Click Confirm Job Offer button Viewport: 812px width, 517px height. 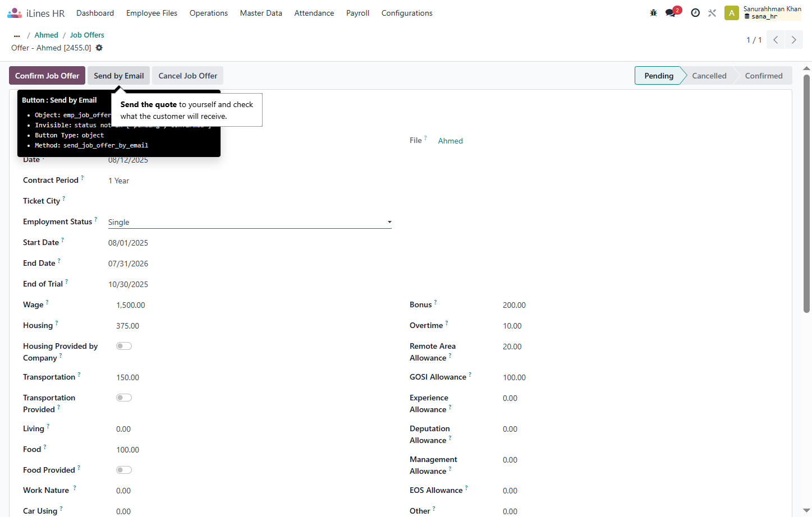47,76
